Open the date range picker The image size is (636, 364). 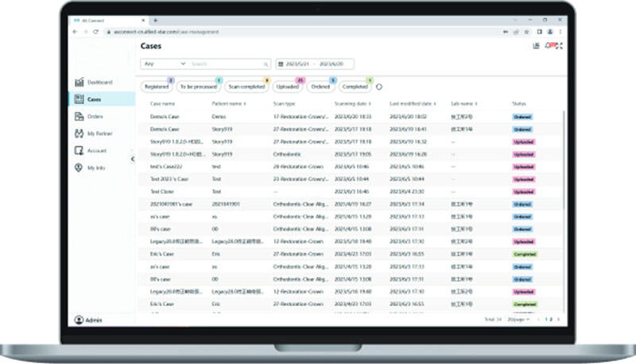314,64
